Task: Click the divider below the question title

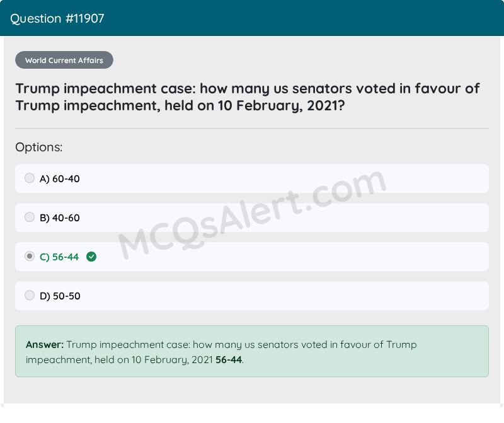Action: click(252, 128)
